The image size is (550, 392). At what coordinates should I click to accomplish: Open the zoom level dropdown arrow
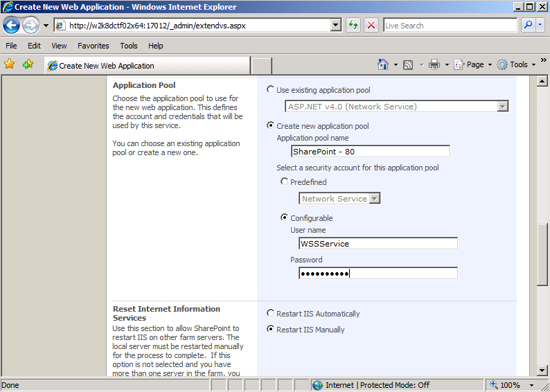(531, 385)
